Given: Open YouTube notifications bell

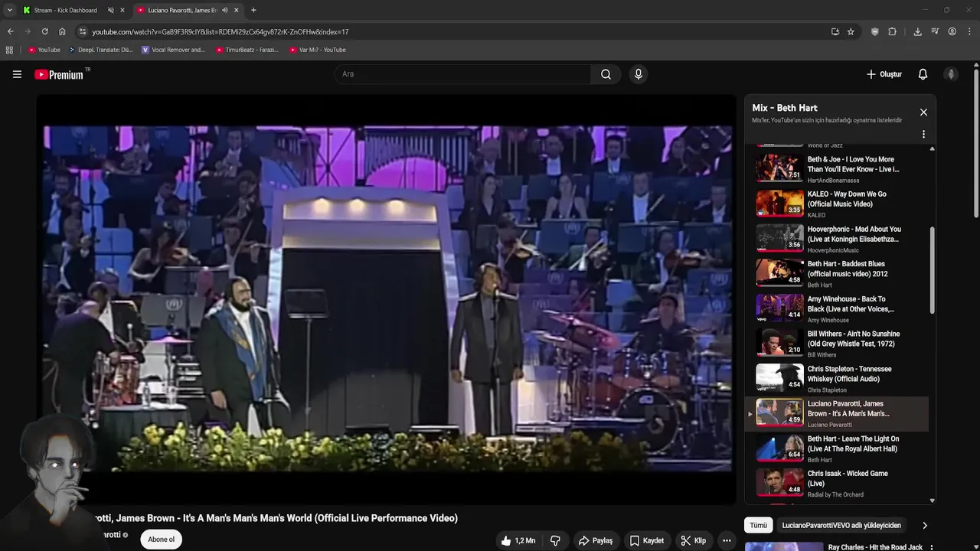Looking at the screenshot, I should [923, 74].
